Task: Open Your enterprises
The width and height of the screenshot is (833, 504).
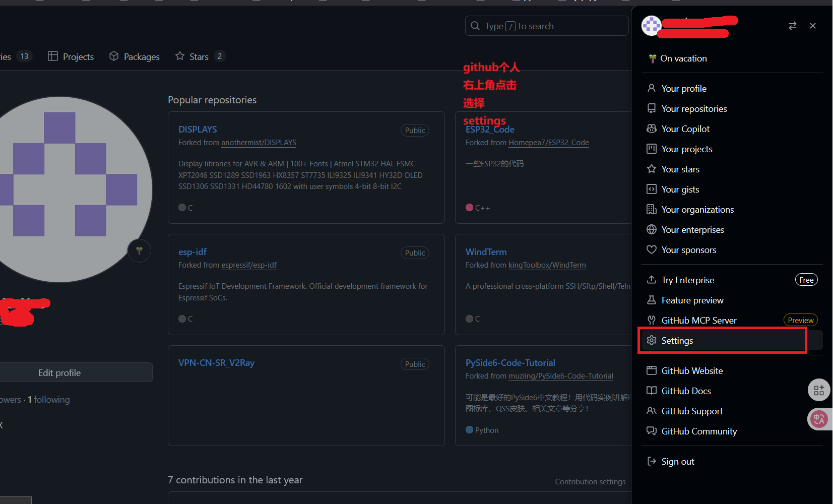Action: [x=732, y=230]
